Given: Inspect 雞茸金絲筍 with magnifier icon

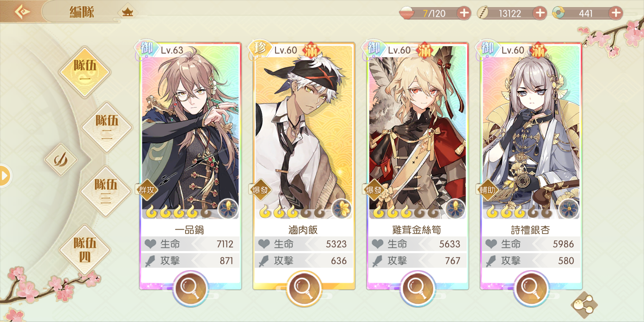Looking at the screenshot, I should [x=417, y=288].
